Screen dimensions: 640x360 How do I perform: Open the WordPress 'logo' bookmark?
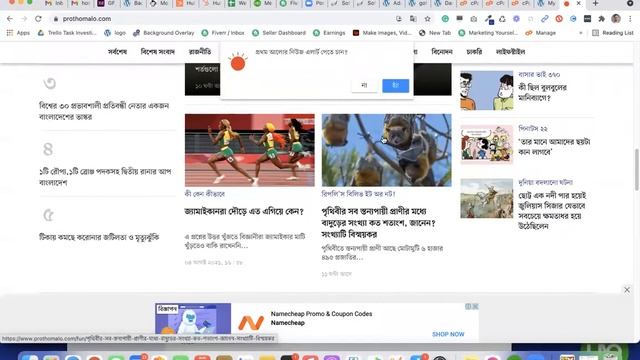tap(115, 33)
